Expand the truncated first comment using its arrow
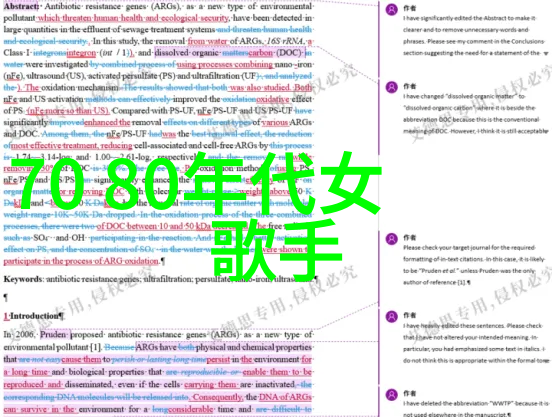The width and height of the screenshot is (553, 418). 546,54
